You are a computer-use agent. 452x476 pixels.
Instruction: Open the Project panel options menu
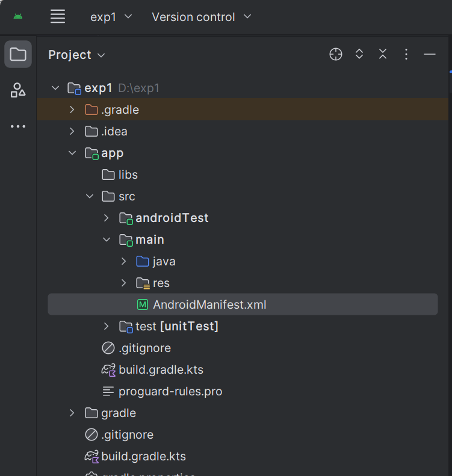click(x=406, y=54)
